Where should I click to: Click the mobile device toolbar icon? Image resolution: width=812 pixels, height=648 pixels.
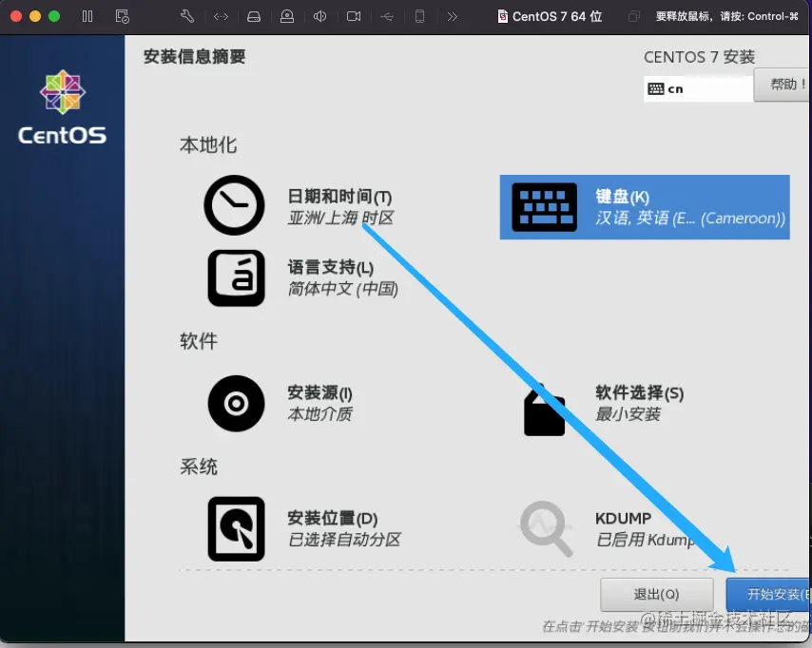[419, 16]
